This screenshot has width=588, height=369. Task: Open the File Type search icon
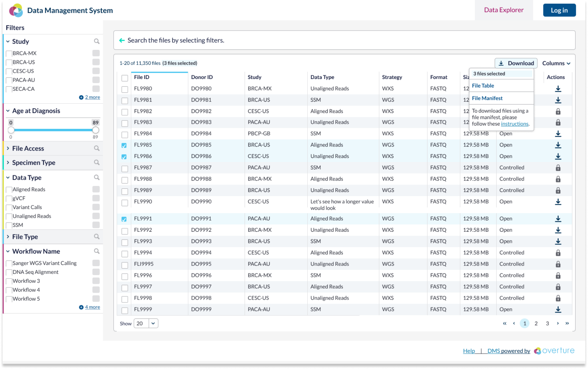(97, 236)
